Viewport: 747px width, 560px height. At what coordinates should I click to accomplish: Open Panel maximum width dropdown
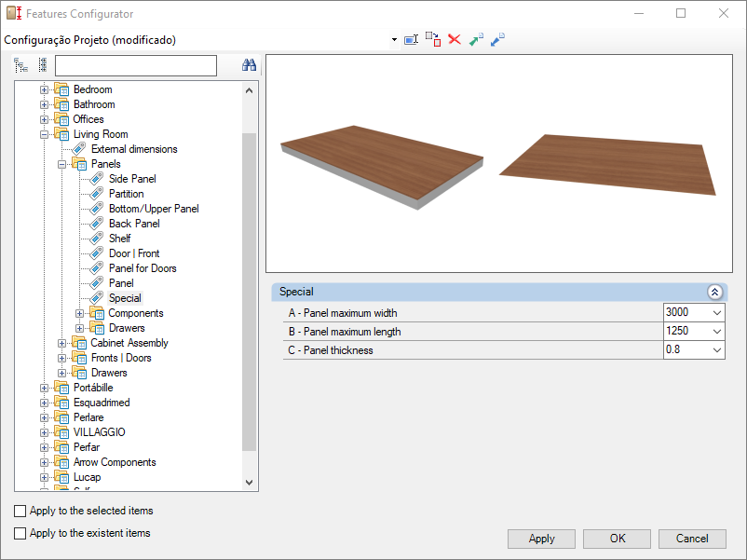coord(717,313)
